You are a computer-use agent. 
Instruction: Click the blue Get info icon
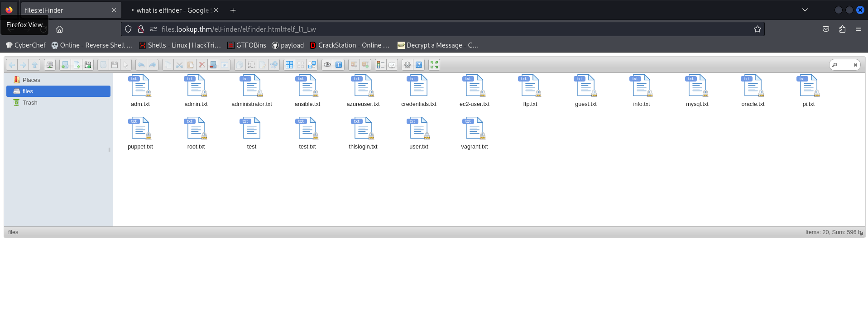coord(339,65)
